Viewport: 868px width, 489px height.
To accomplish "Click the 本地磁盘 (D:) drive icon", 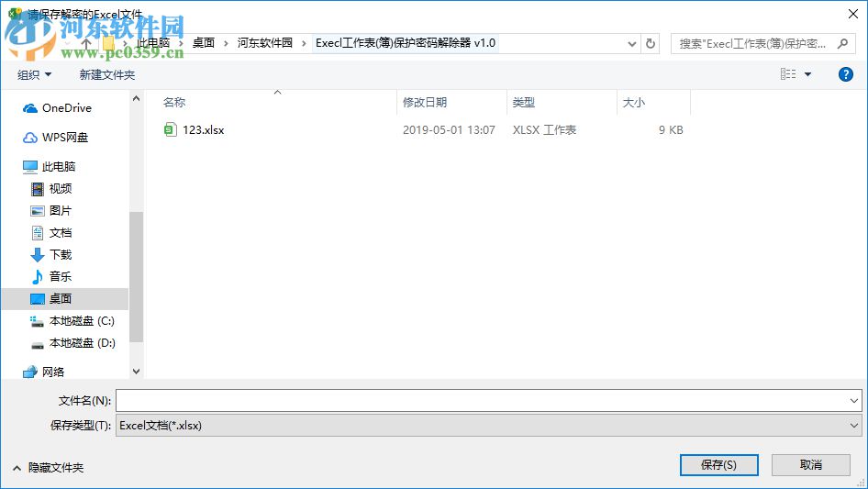I will 37,345.
